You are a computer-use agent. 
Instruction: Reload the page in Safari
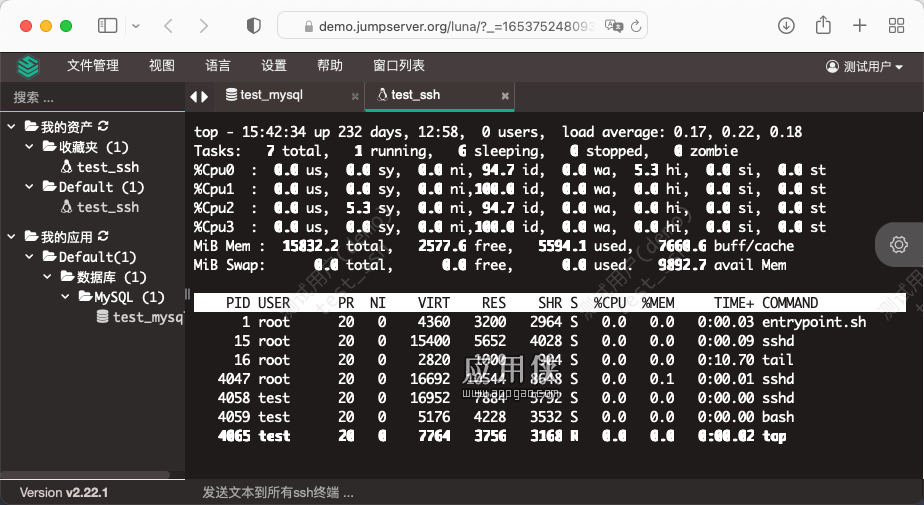[x=636, y=26]
